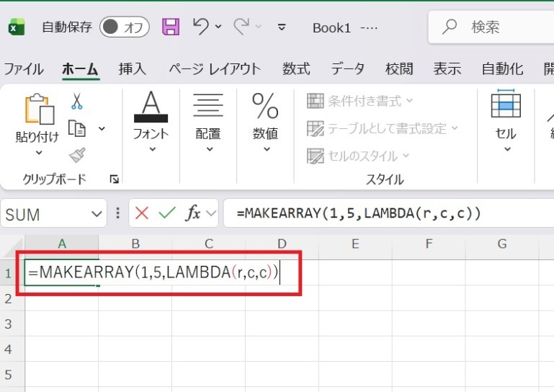Click the Excel app icon
554x392 pixels.
(17, 27)
